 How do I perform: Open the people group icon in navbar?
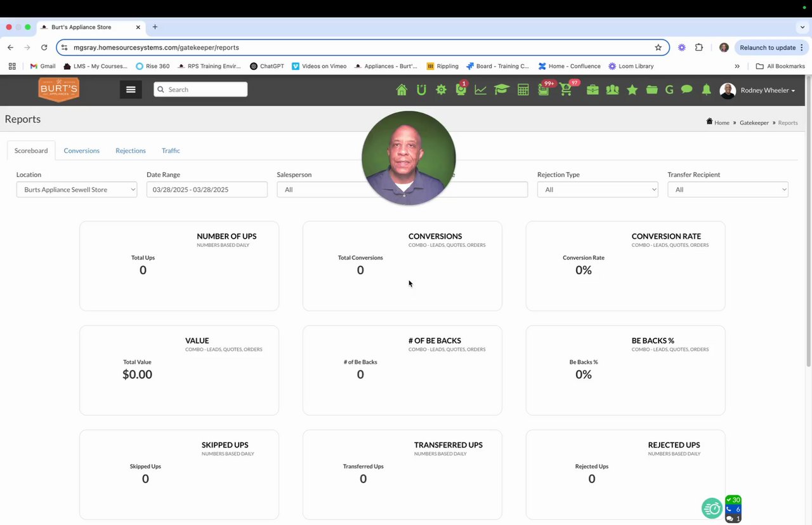tap(612, 90)
